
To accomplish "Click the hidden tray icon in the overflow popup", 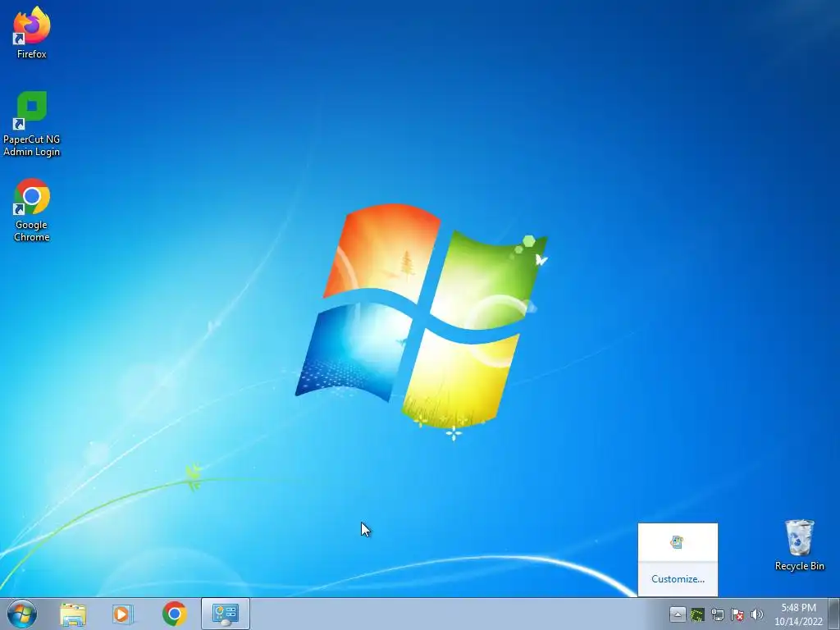I will 677,542.
